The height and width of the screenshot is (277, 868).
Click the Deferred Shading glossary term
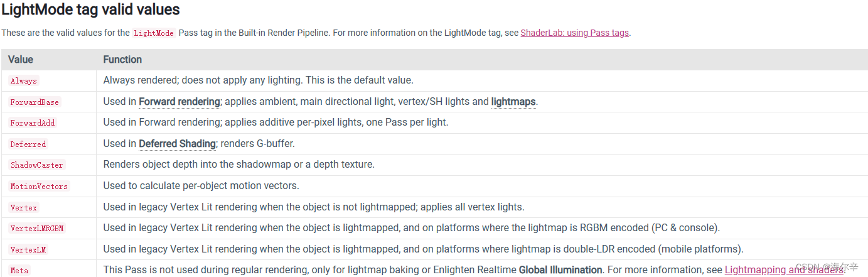point(177,144)
